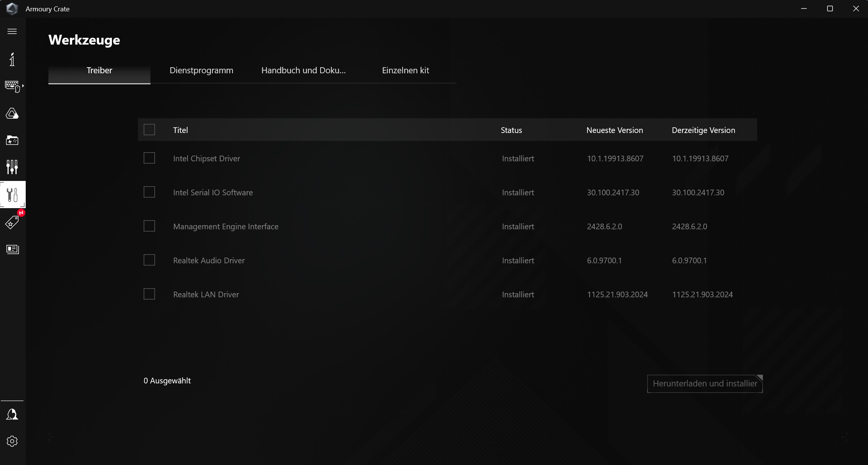This screenshot has height=465, width=868.
Task: Check the Intel Chipset Driver checkbox
Action: pyautogui.click(x=149, y=158)
